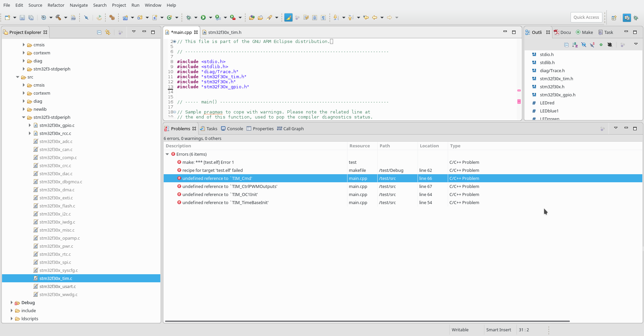The height and width of the screenshot is (336, 644).
Task: Collapse the Errors (6 items) group
Action: pos(167,154)
